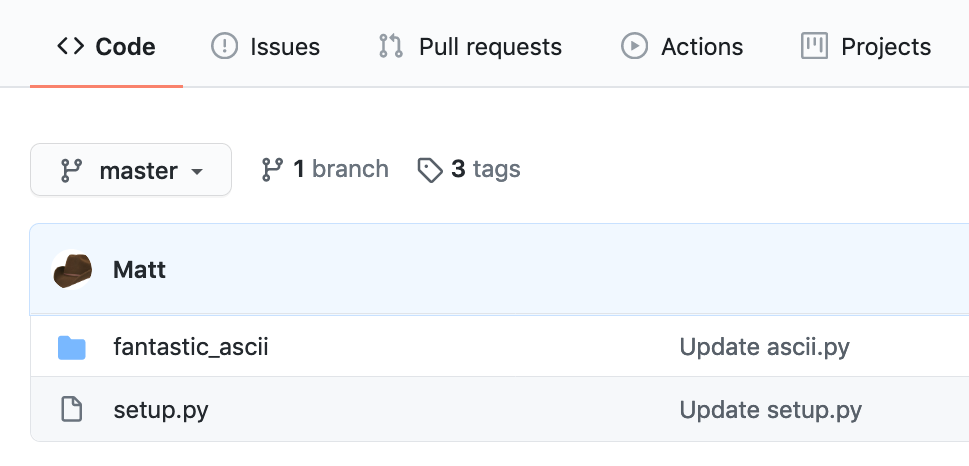Image resolution: width=969 pixels, height=466 pixels.
Task: Open the master branch dropdown
Action: tap(131, 170)
